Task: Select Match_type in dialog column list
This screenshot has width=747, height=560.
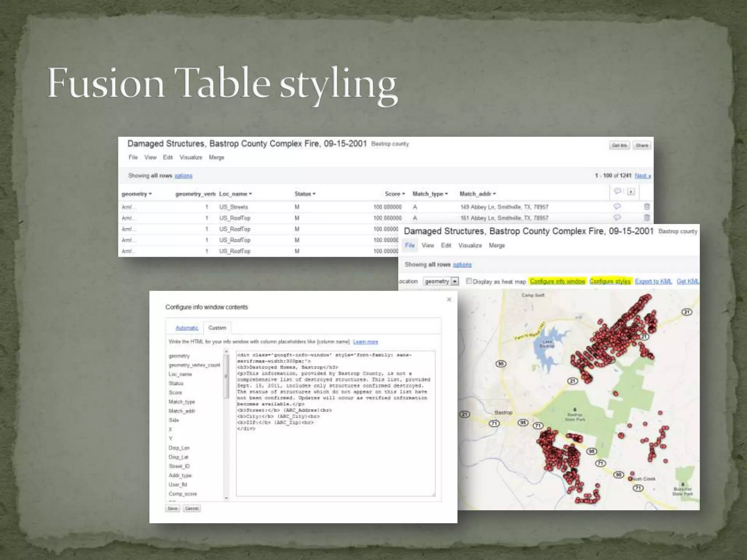Action: pos(182,402)
